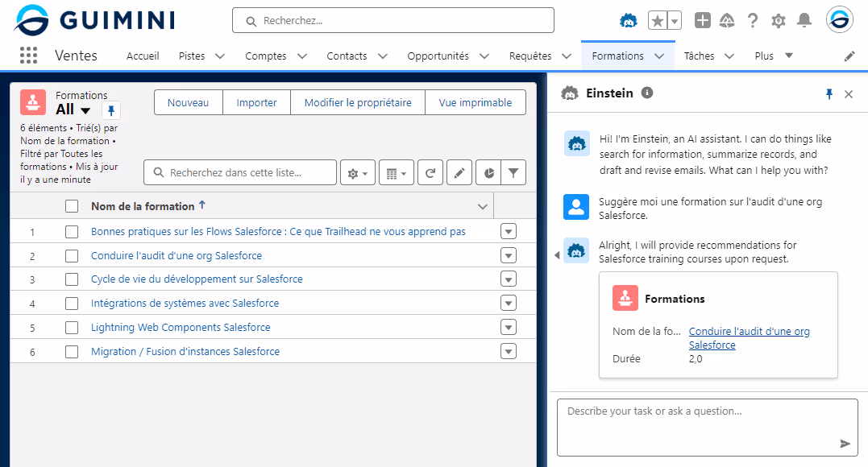Focus the global Recherchez search box
The image size is (868, 467).
coord(393,20)
